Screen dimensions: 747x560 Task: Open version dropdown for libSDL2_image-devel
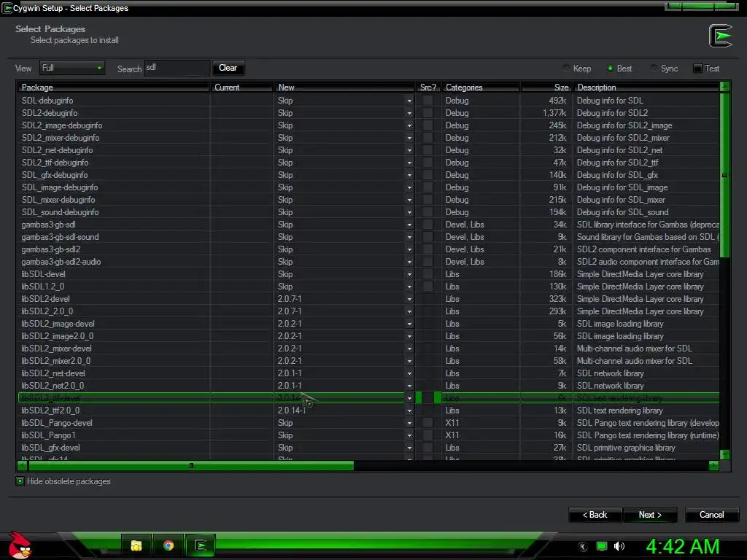409,323
